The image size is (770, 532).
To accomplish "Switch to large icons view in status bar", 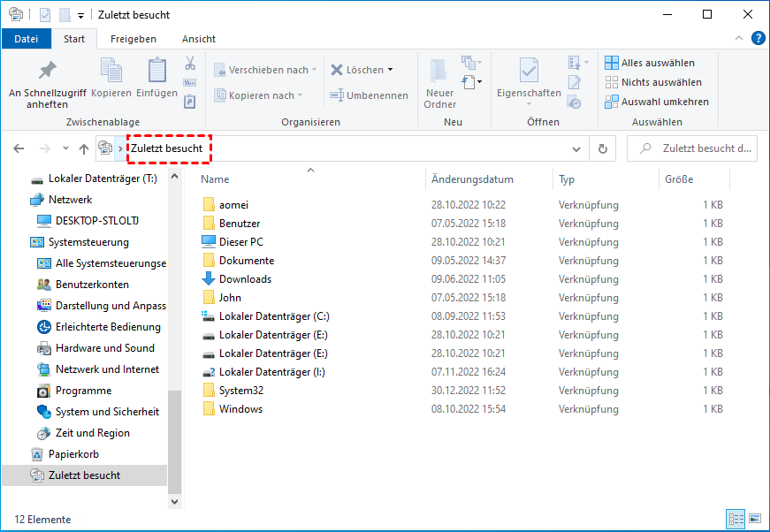I will pyautogui.click(x=755, y=520).
